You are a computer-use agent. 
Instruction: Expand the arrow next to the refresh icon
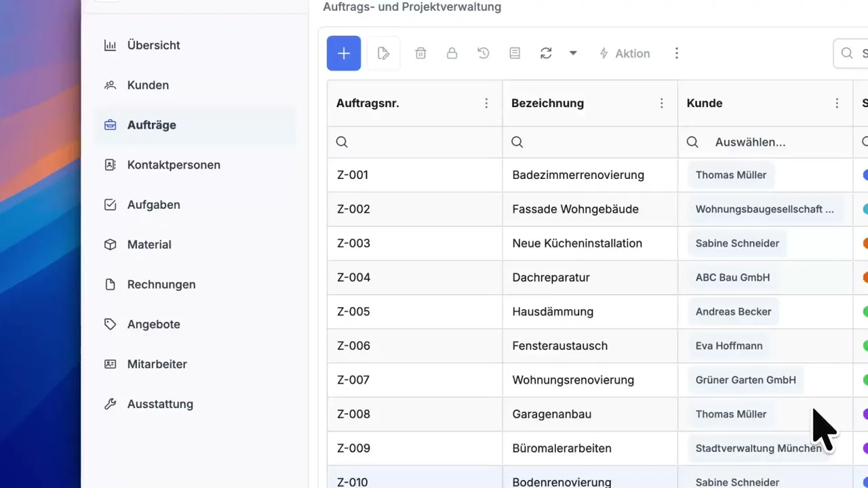pyautogui.click(x=573, y=53)
